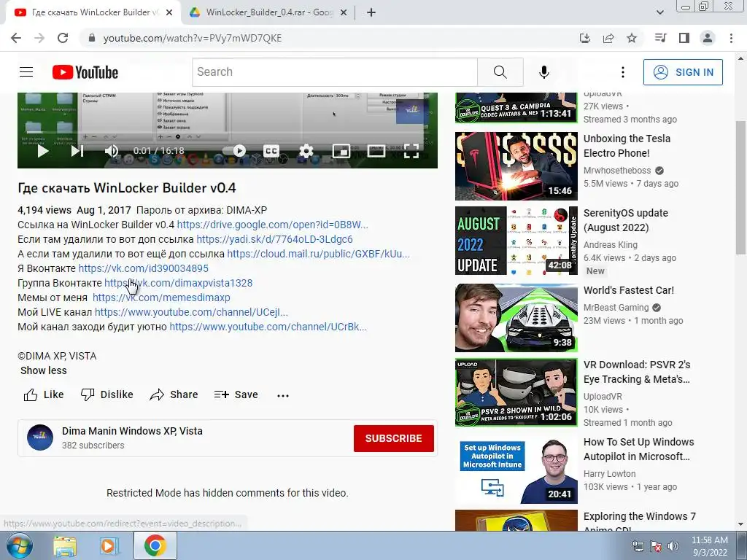Screen dimensions: 747x560
Task: Switch to theater mode
Action: pyautogui.click(x=376, y=151)
